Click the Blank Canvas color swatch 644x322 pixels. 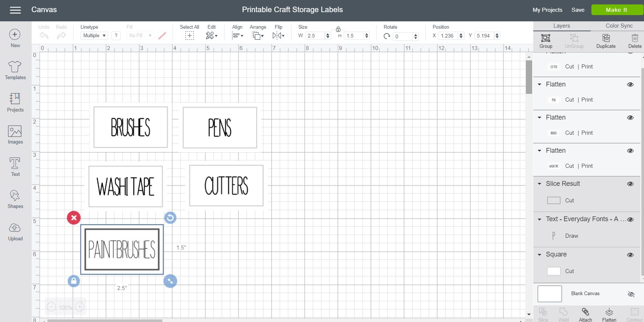(549, 294)
